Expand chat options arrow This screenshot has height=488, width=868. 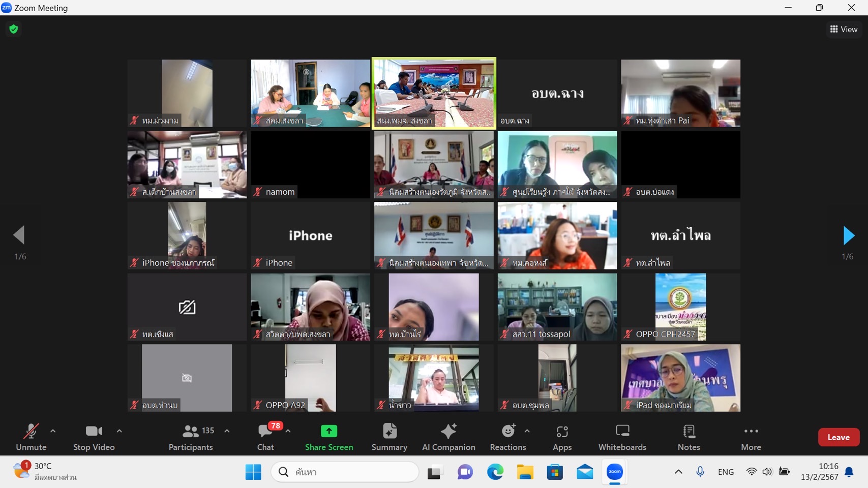pos(288,431)
